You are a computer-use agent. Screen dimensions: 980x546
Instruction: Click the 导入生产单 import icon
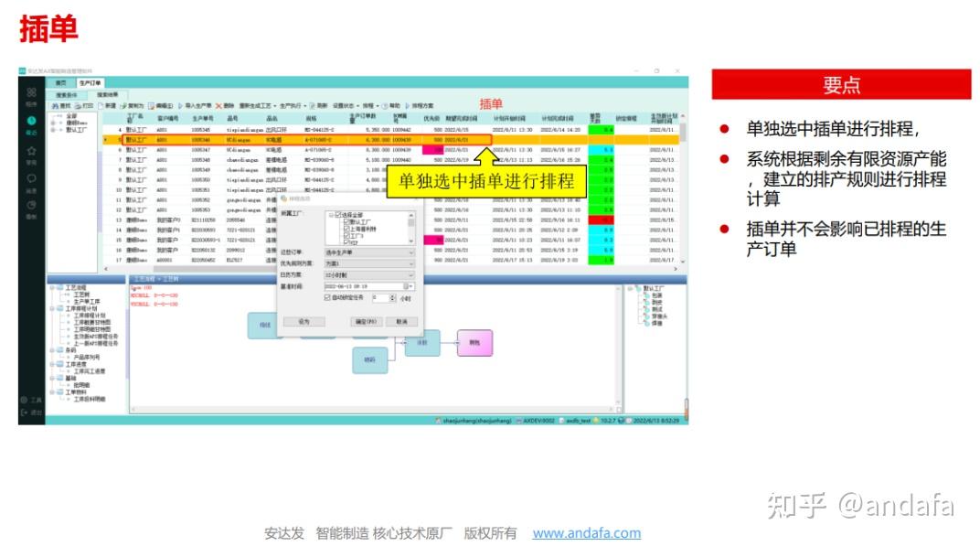tap(191, 104)
